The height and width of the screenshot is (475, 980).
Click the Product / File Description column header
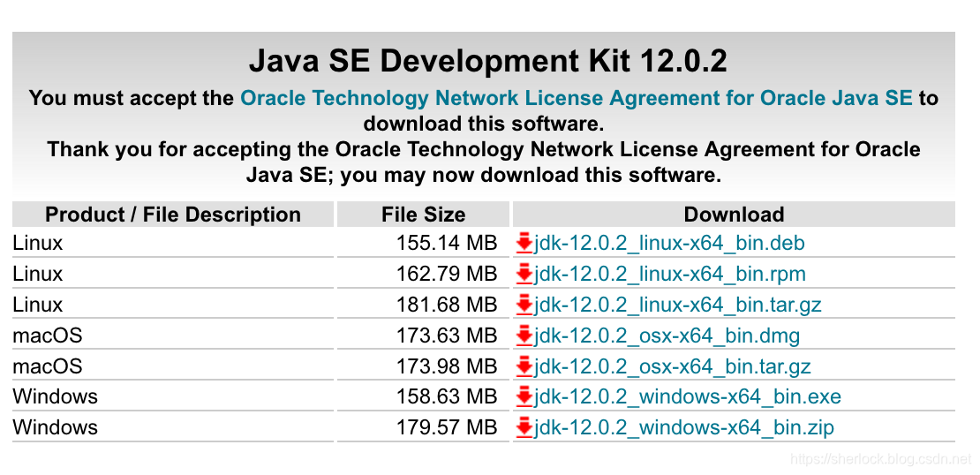[173, 215]
